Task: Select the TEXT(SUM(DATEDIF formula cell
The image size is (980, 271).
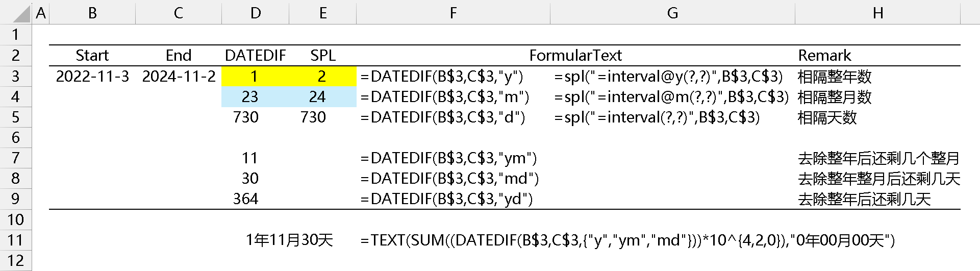Action: tap(627, 240)
